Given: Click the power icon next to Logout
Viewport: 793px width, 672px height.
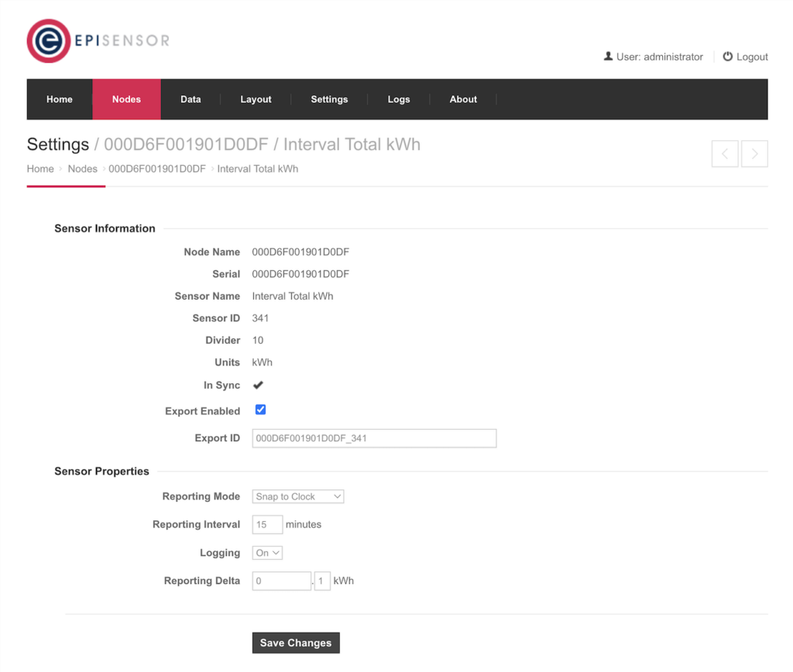Looking at the screenshot, I should pos(726,56).
